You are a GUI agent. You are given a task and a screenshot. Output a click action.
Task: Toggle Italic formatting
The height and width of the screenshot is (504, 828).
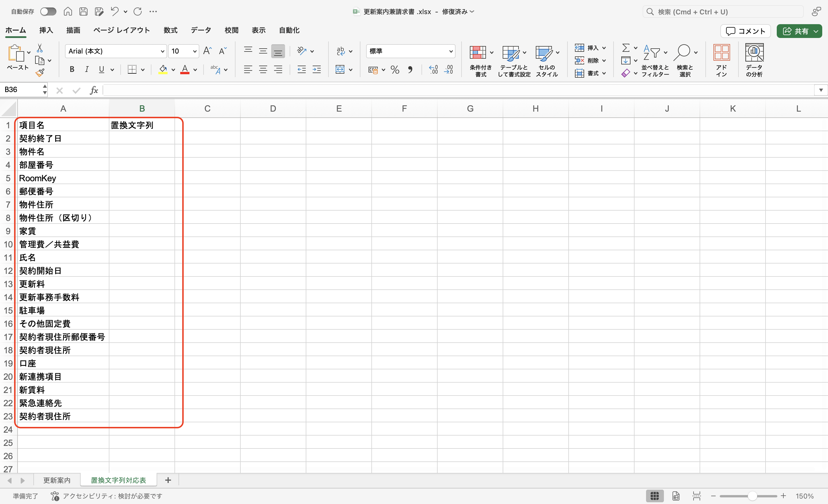click(x=87, y=70)
